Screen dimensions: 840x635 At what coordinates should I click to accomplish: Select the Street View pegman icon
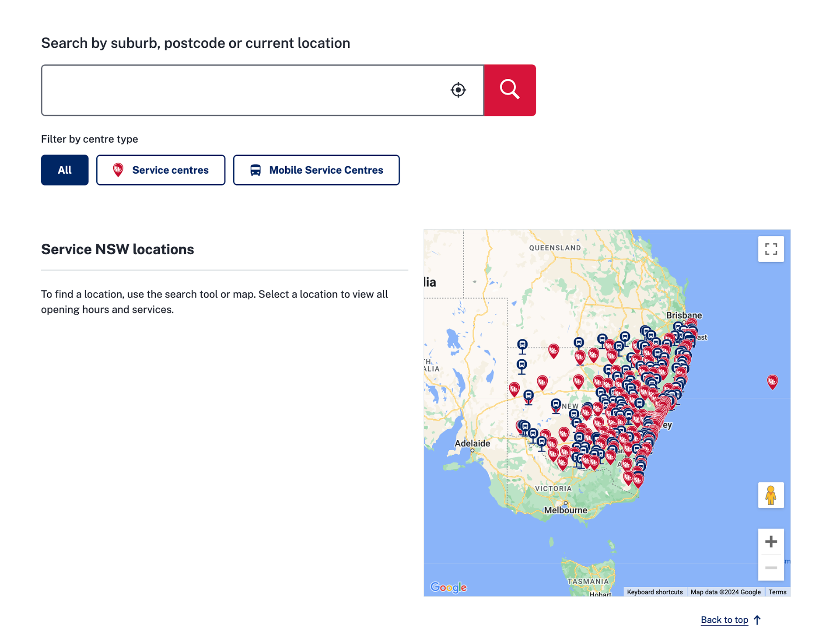771,495
